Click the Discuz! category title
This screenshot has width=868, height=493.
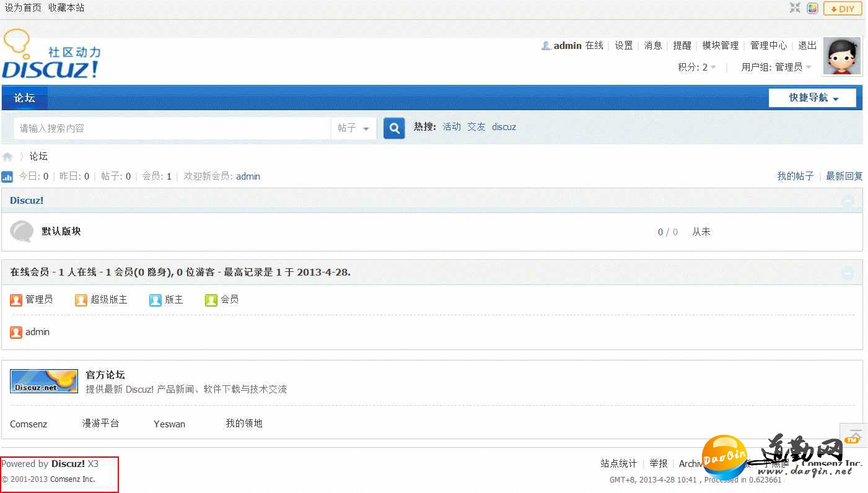(27, 201)
